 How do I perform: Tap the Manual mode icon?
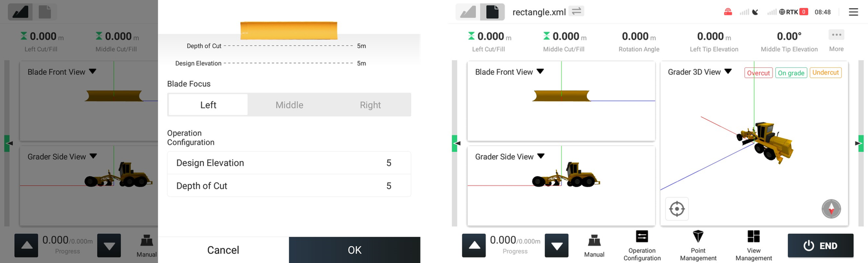[594, 240]
